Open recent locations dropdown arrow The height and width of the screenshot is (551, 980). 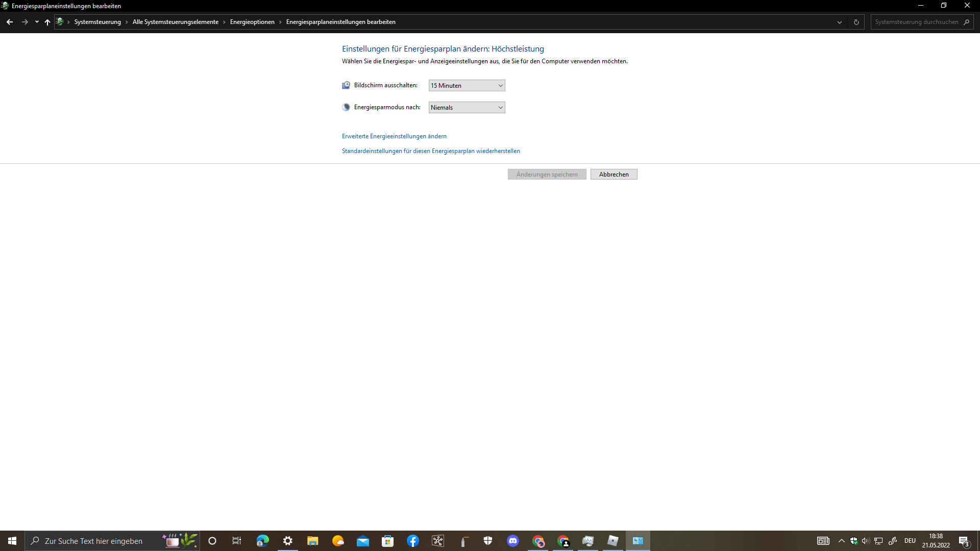tap(37, 22)
